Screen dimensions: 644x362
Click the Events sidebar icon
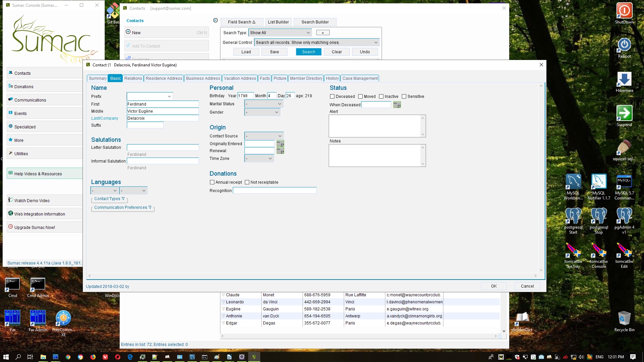coord(10,113)
